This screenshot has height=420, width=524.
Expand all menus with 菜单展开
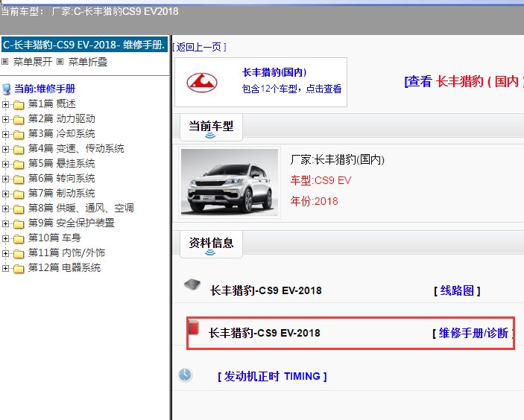[32, 62]
